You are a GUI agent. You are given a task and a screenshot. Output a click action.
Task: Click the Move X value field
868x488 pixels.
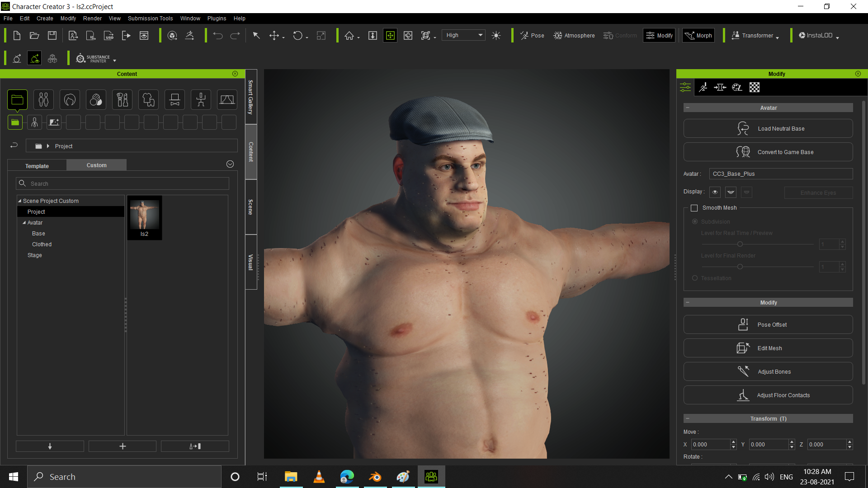710,445
